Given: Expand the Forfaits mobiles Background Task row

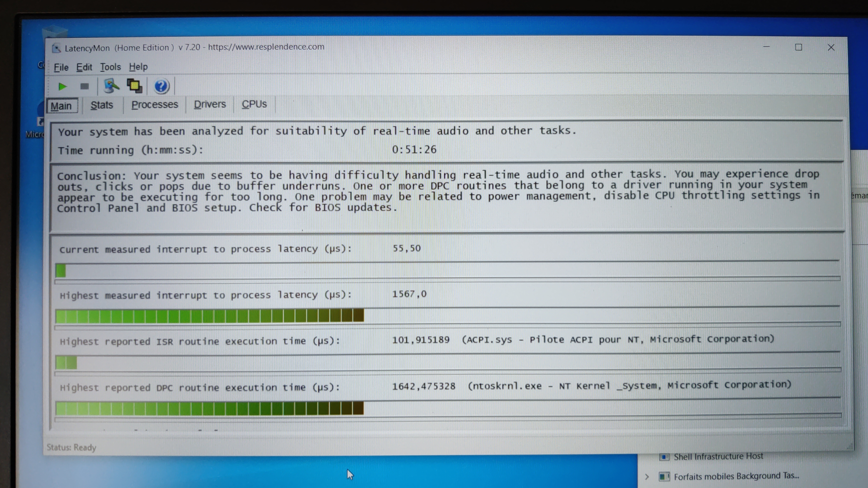Looking at the screenshot, I should tap(647, 477).
